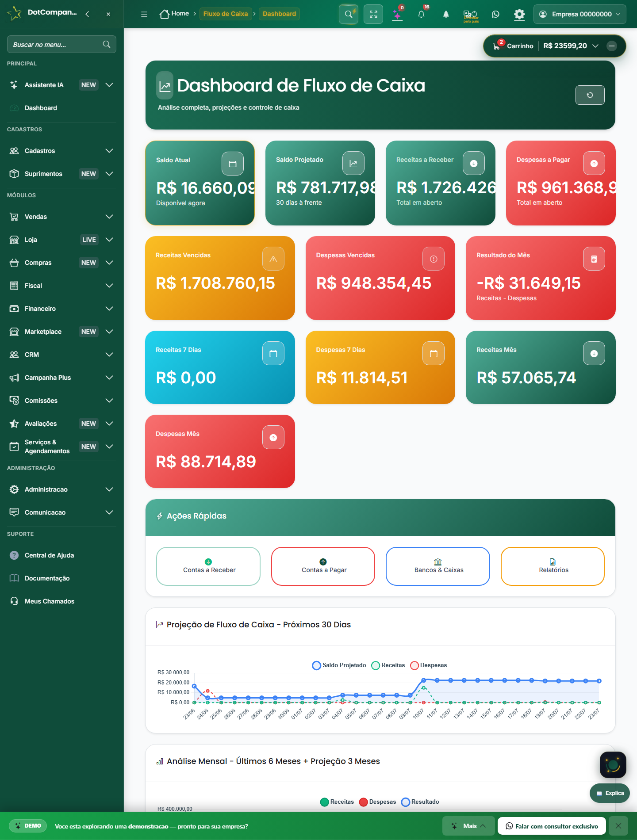Expand the Financeiro menu section
Viewport: 637px width, 840px height.
pyautogui.click(x=61, y=309)
